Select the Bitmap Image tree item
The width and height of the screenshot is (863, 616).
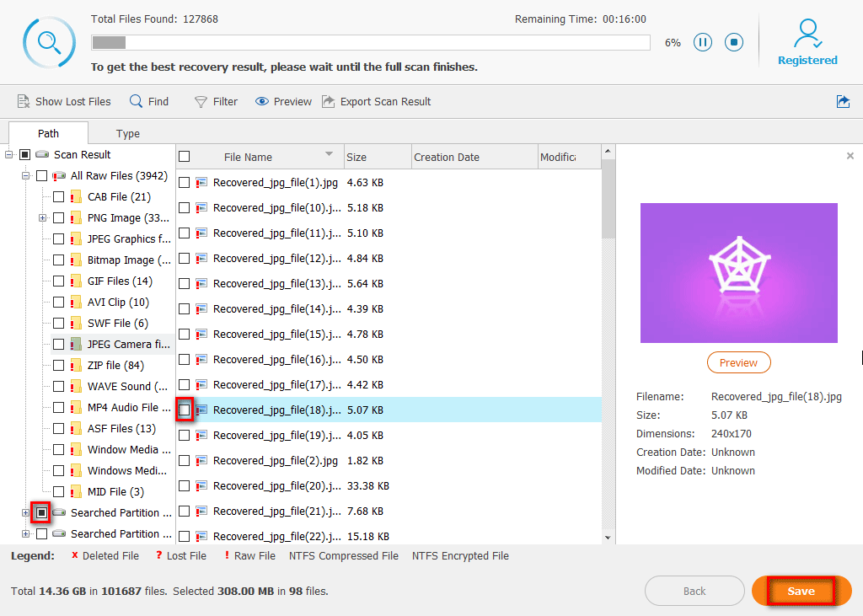(x=129, y=260)
